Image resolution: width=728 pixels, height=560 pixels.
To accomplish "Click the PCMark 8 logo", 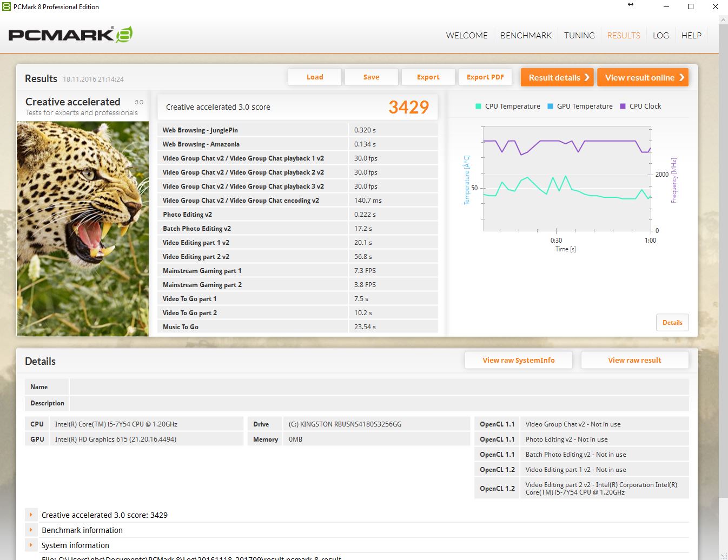I will (x=70, y=35).
